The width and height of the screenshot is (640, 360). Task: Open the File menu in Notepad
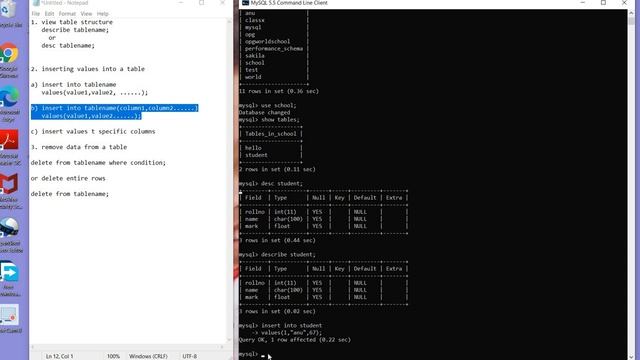36,13
